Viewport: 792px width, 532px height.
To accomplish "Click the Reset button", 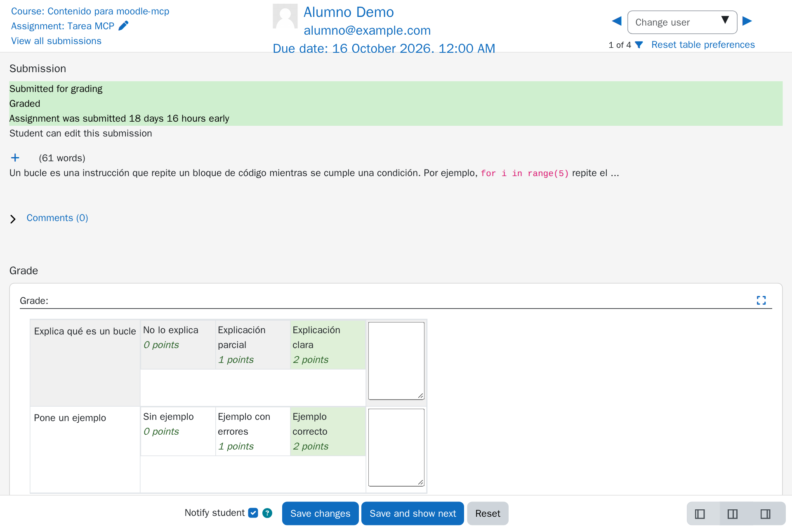I will point(488,513).
